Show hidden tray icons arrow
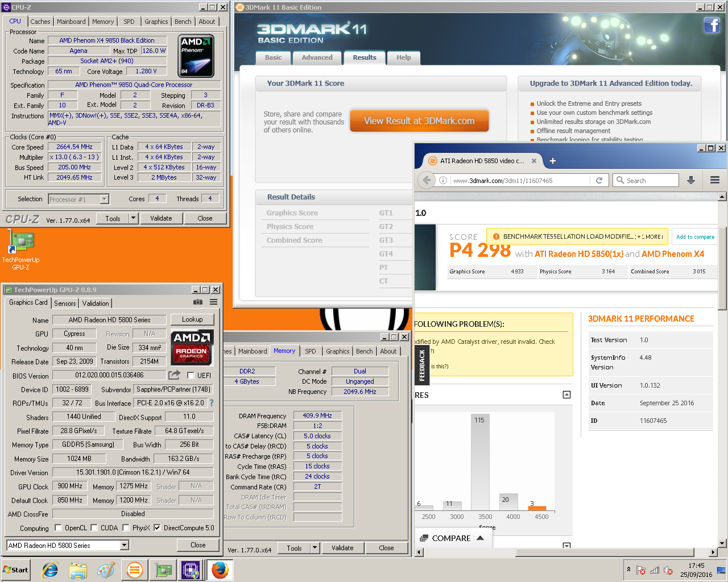 coord(628,569)
